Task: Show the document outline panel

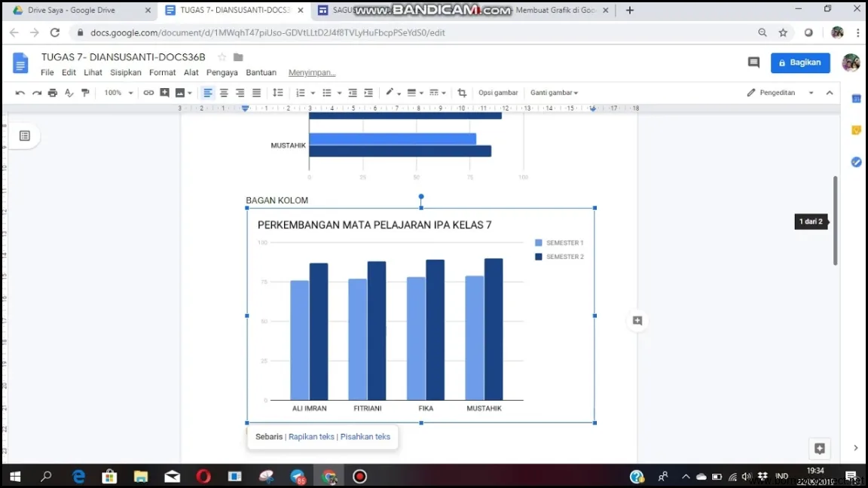Action: [x=25, y=136]
